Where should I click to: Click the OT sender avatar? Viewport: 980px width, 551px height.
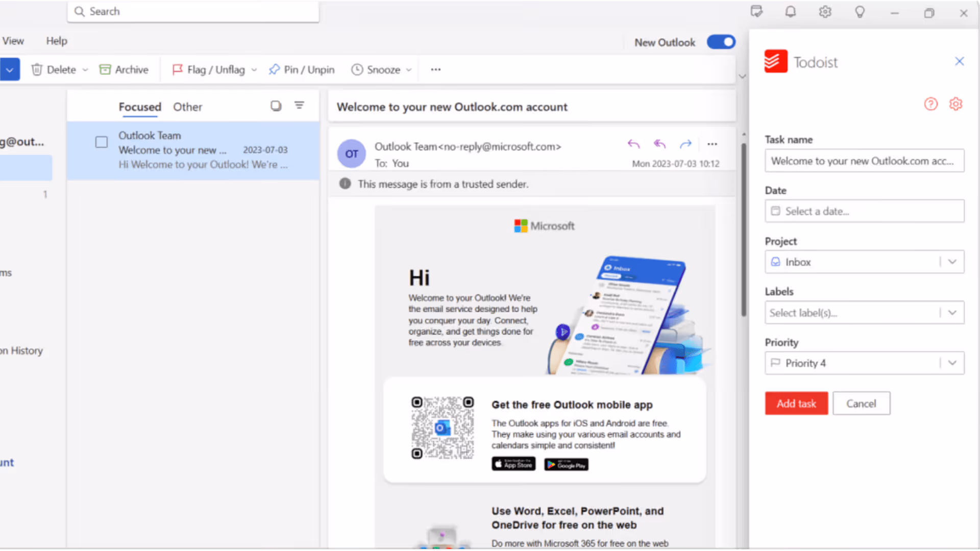pos(352,154)
